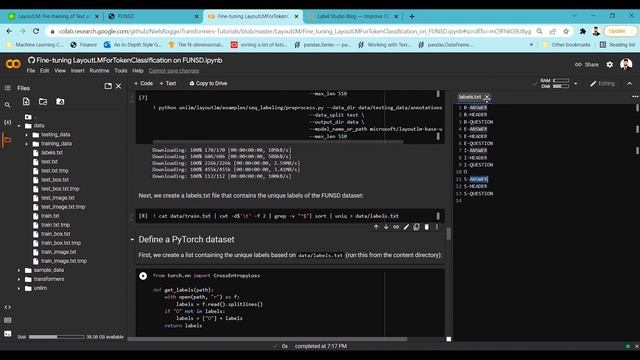640x360 pixels.
Task: Expand the transformers folder
Action: (x=19, y=279)
